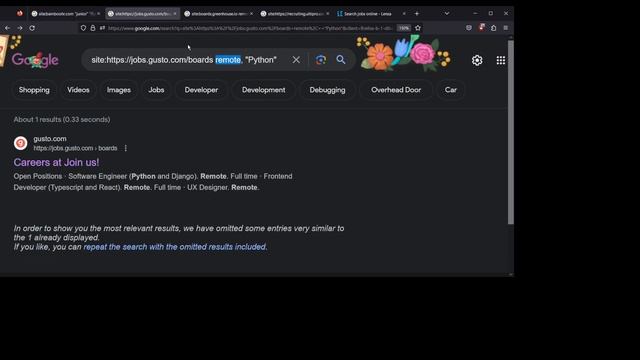Open the shield tracking protection icon

coord(83,28)
